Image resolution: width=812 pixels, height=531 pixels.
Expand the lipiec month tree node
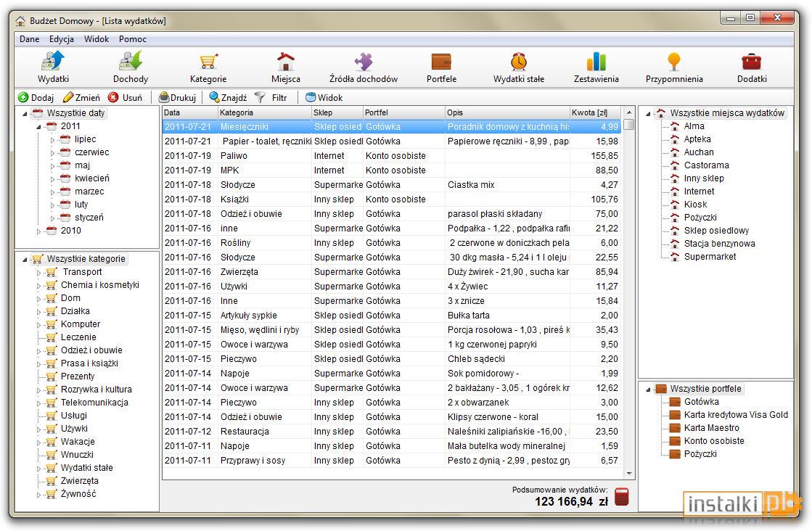click(52, 140)
